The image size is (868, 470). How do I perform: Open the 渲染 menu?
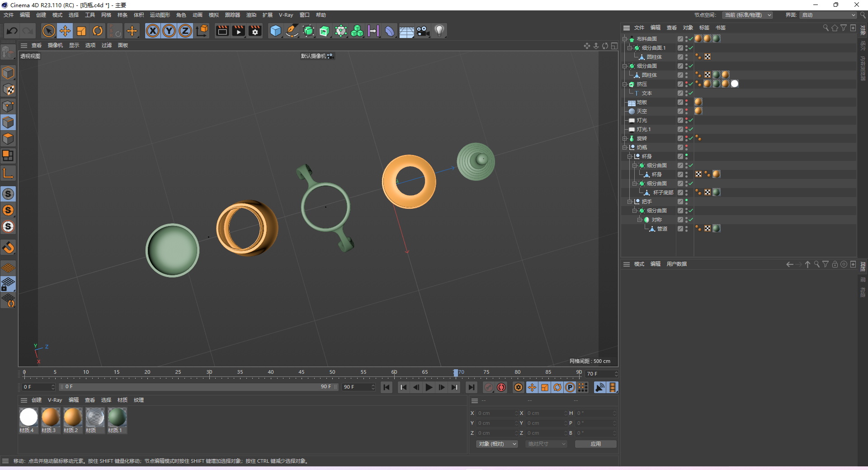tap(251, 15)
